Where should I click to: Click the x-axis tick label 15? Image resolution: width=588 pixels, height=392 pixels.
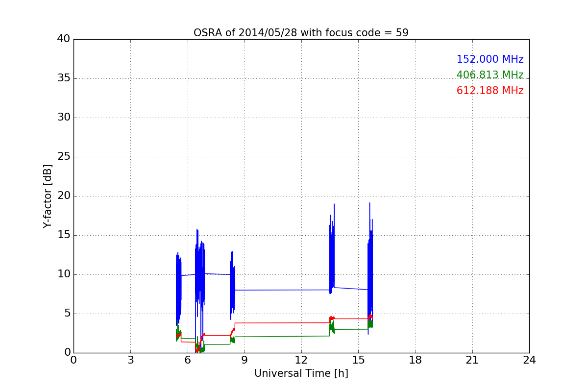(x=358, y=360)
